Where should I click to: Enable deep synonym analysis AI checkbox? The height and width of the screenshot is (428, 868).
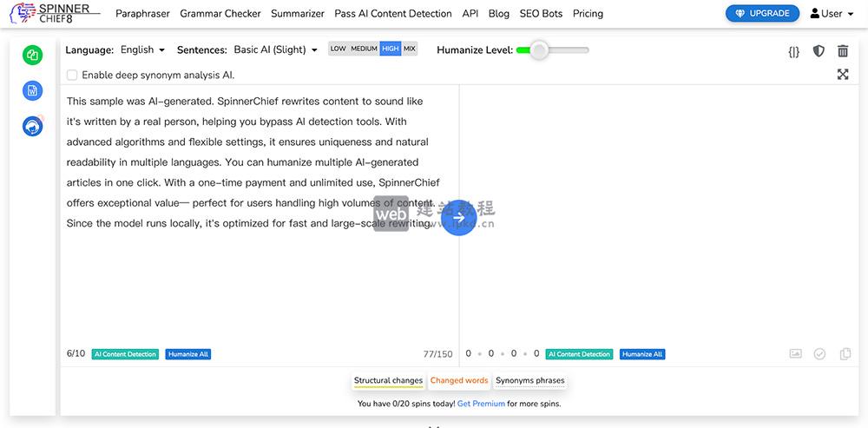pyautogui.click(x=72, y=76)
